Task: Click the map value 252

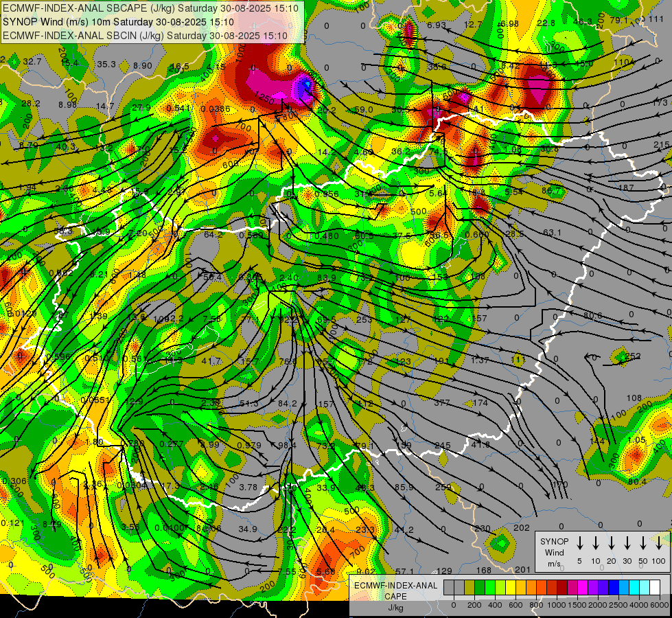Action: pyautogui.click(x=633, y=356)
